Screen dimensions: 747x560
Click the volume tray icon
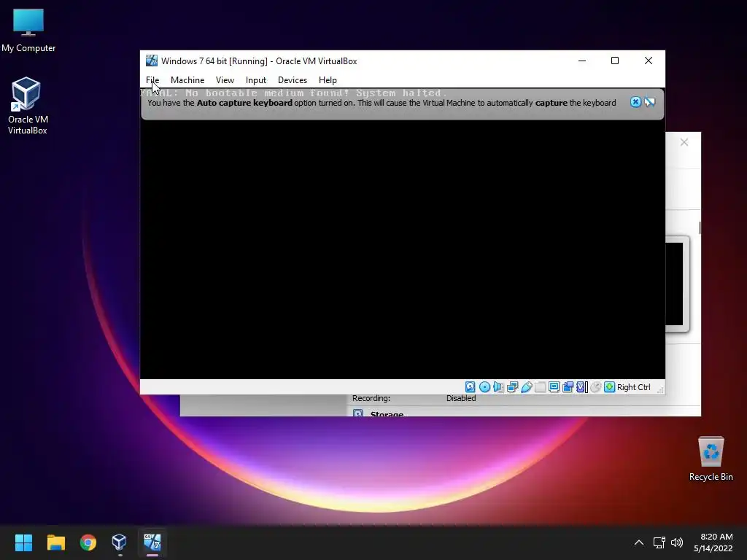pyautogui.click(x=676, y=542)
